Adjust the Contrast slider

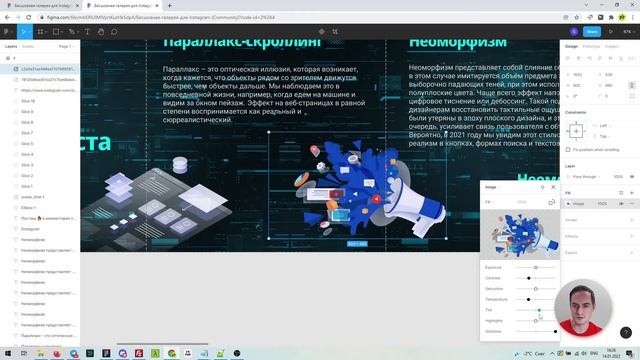coord(536,278)
